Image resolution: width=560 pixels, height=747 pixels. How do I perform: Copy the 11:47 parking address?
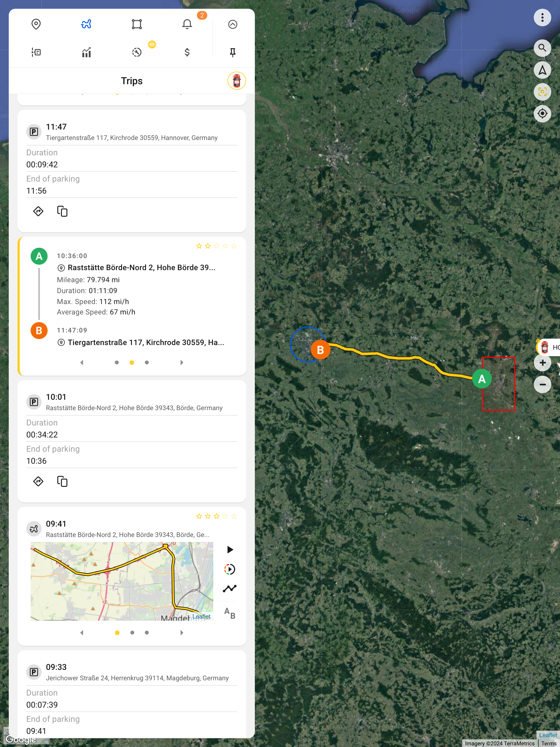point(62,211)
